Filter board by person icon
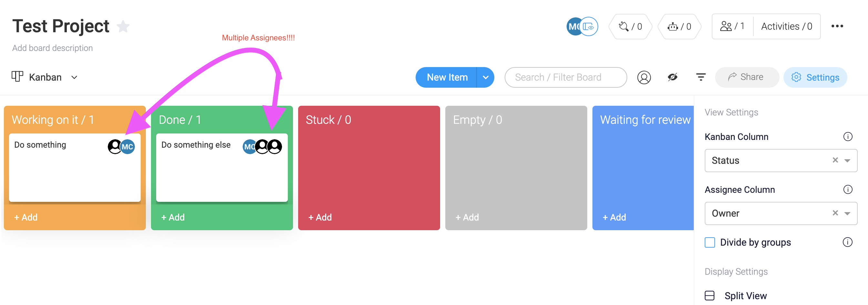The image size is (868, 305). click(644, 77)
